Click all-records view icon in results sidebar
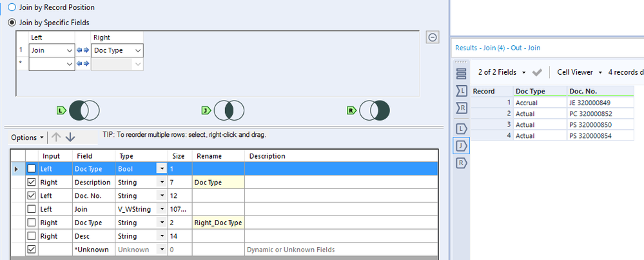The height and width of the screenshot is (260, 644). pyautogui.click(x=462, y=74)
